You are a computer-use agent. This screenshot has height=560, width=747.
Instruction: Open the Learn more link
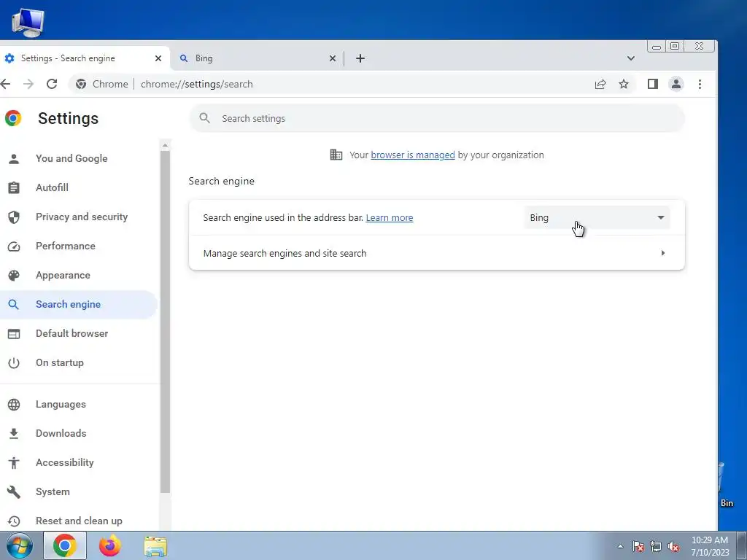tap(390, 217)
